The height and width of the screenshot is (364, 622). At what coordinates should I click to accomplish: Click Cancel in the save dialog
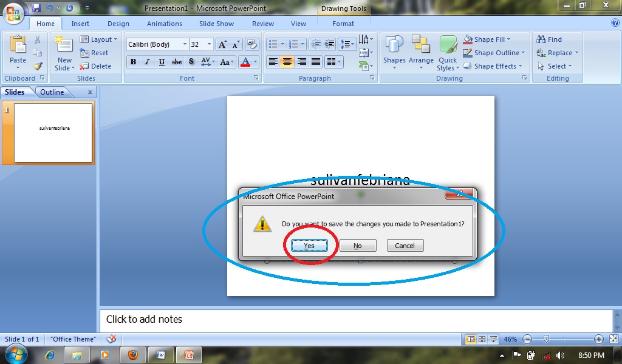point(405,245)
